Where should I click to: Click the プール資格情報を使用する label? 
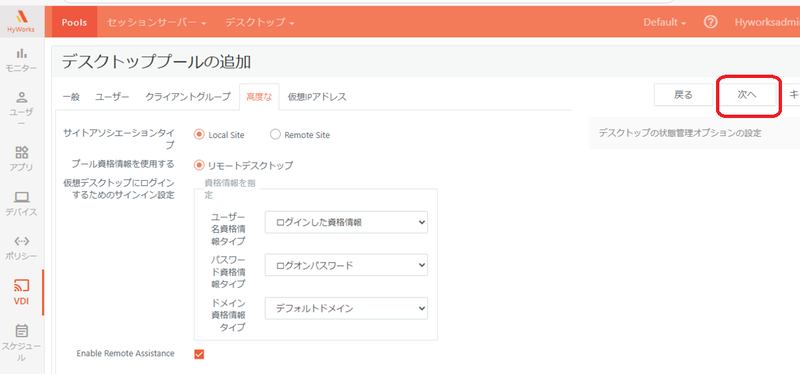coord(122,164)
